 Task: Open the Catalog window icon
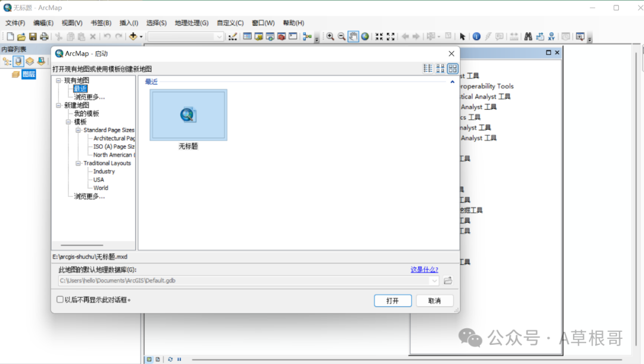[259, 36]
